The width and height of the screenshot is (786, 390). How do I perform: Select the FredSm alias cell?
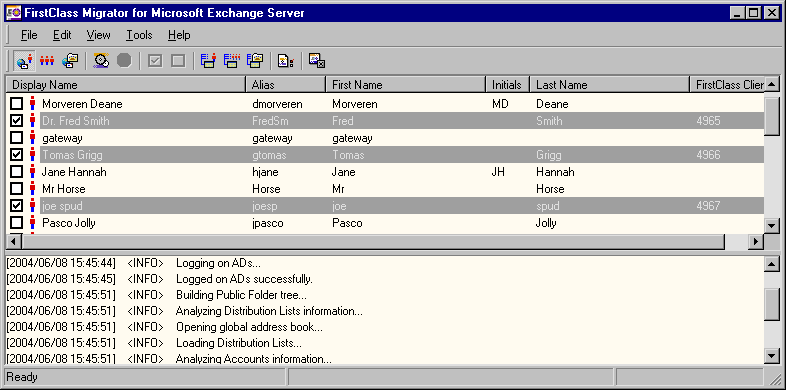(270, 121)
